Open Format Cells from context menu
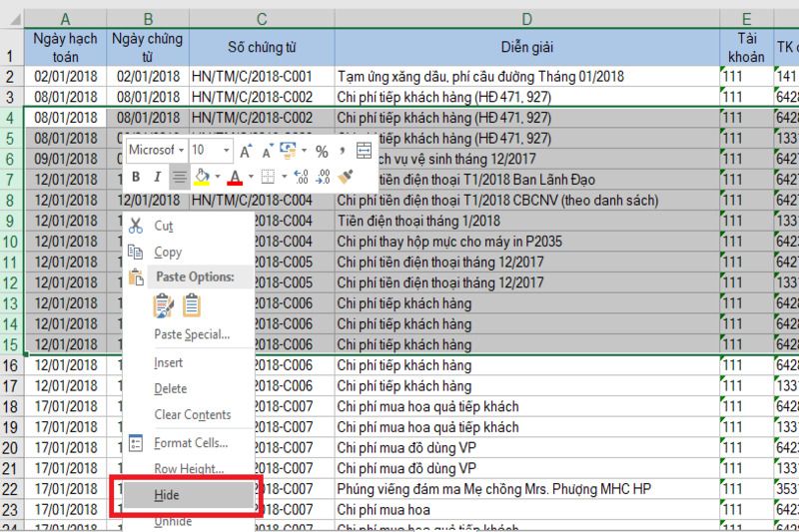The width and height of the screenshot is (799, 532). (191, 442)
